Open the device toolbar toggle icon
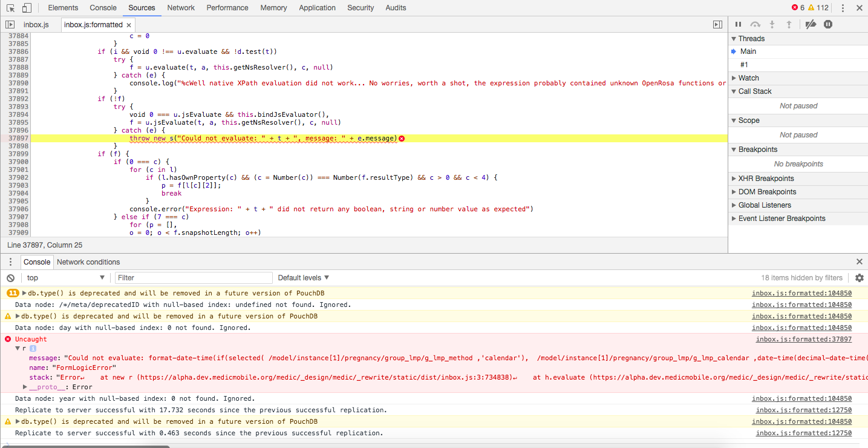Viewport: 868px width, 448px height. (x=24, y=7)
